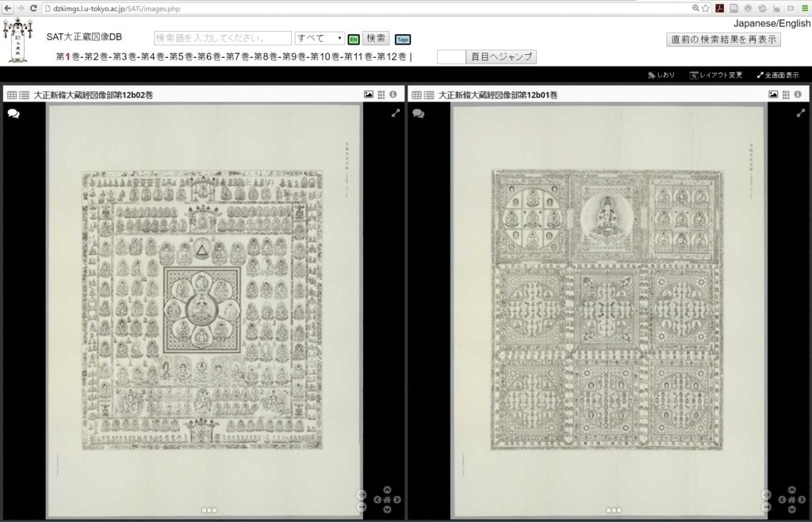812x523 pixels.
Task: Open volume 第5巻
Action: click(181, 57)
